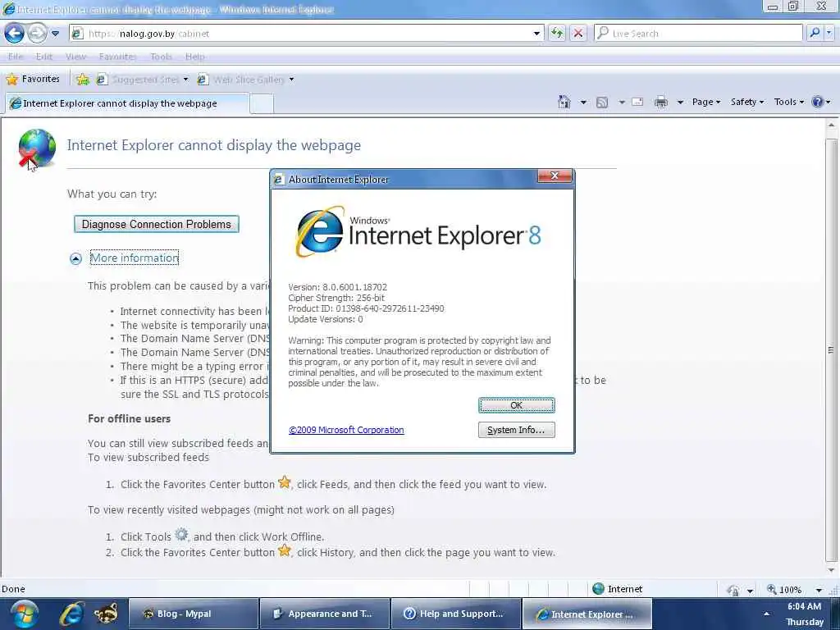Click the page vertical scrollbar

tap(831, 348)
